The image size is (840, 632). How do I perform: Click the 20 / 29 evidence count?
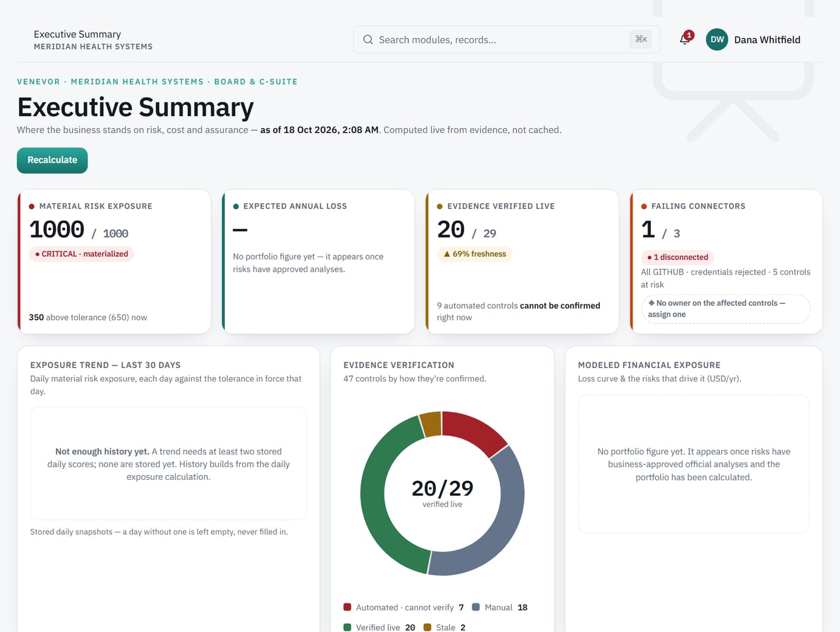point(467,230)
